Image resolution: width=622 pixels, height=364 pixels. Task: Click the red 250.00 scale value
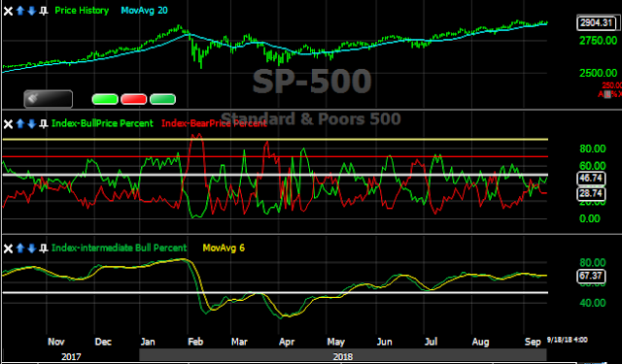point(611,85)
